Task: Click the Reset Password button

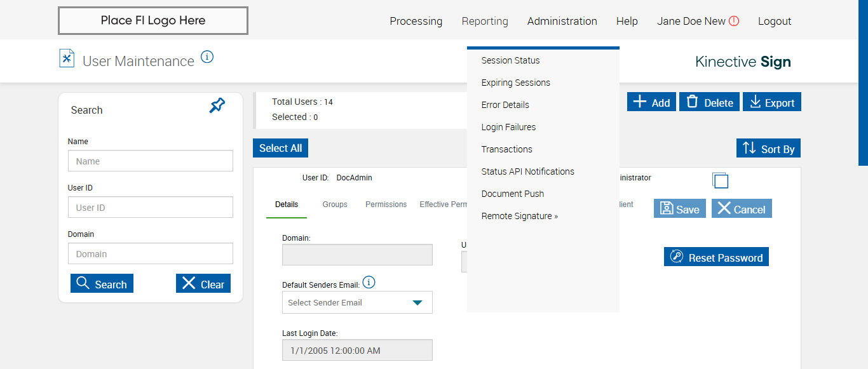Action: click(716, 257)
